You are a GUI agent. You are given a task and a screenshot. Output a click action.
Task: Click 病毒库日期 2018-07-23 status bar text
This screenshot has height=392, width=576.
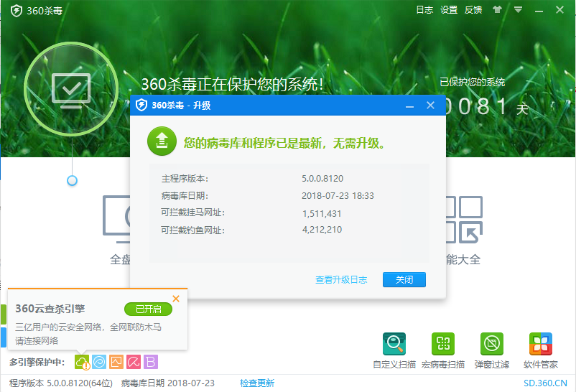pyautogui.click(x=168, y=383)
